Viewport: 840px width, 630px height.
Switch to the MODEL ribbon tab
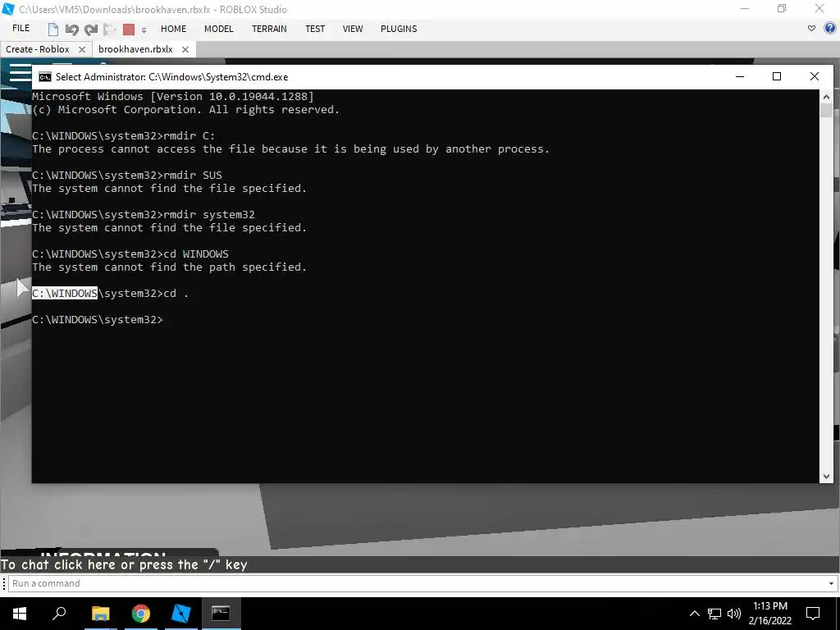click(x=218, y=29)
